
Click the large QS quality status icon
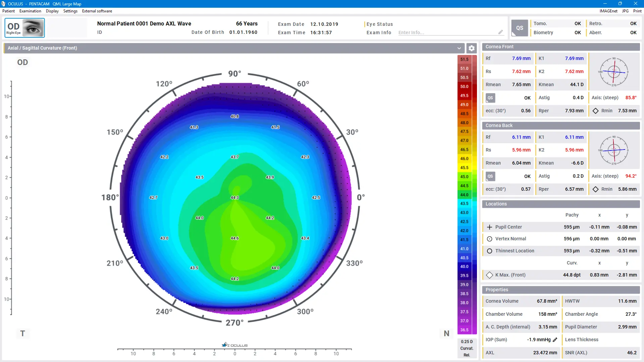coord(520,28)
